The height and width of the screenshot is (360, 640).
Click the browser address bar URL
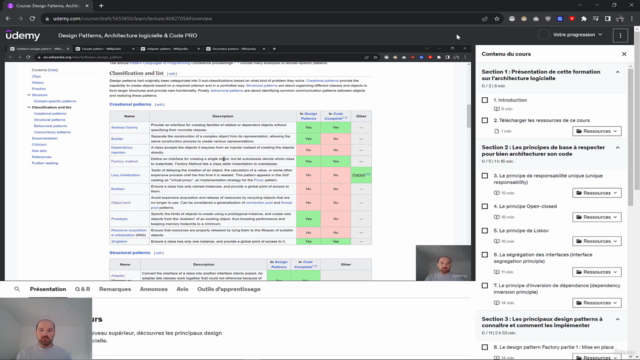[x=133, y=19]
